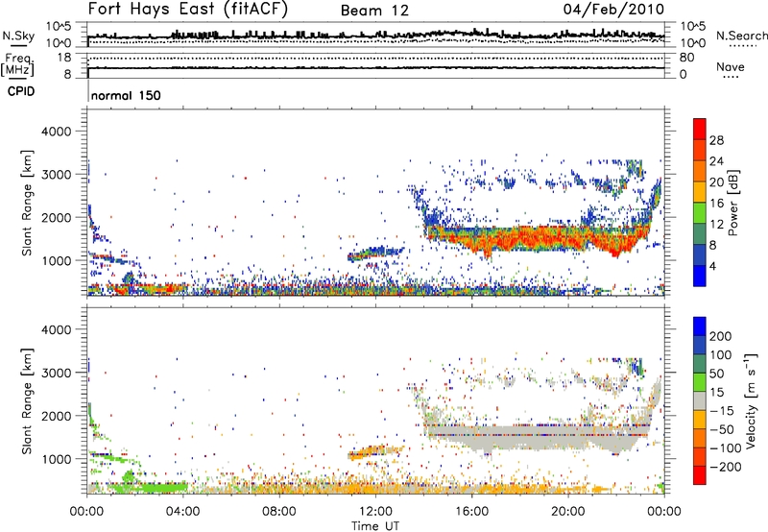Select the 'CPID' row label

[21, 91]
